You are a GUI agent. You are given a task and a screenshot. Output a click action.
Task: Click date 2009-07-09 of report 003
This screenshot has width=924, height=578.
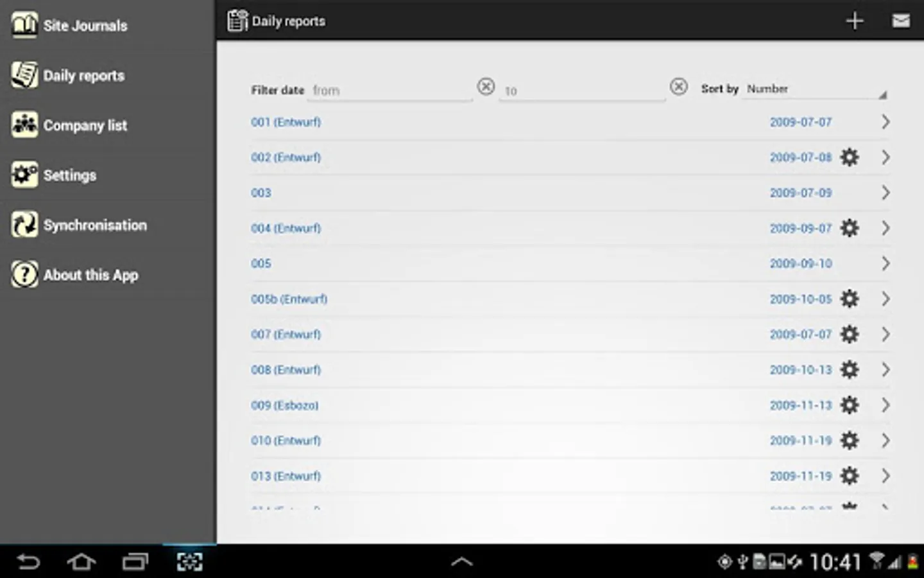pyautogui.click(x=801, y=193)
